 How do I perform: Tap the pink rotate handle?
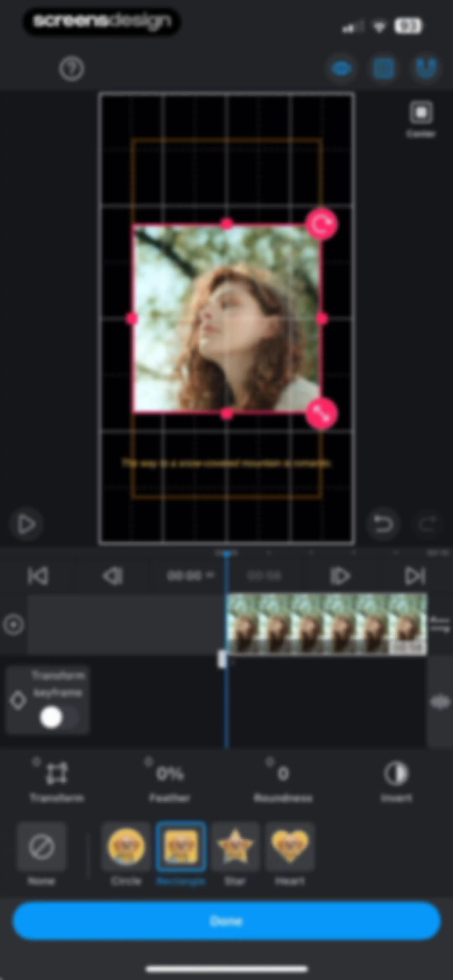click(x=321, y=224)
